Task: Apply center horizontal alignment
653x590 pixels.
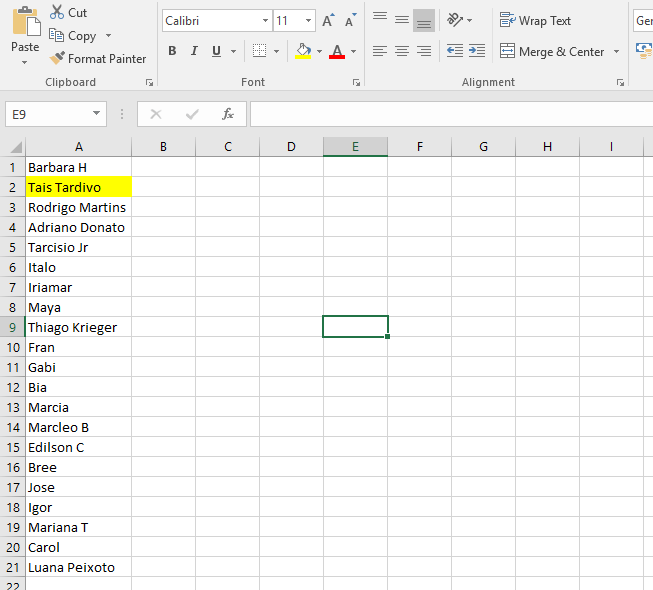Action: pos(402,51)
